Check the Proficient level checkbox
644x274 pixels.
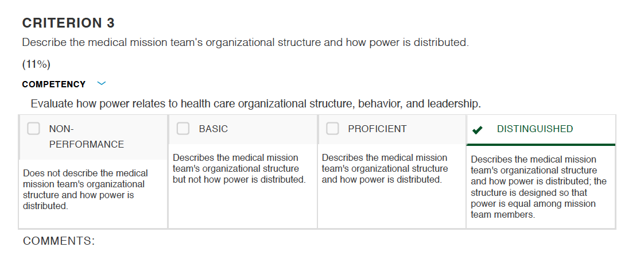tap(333, 129)
